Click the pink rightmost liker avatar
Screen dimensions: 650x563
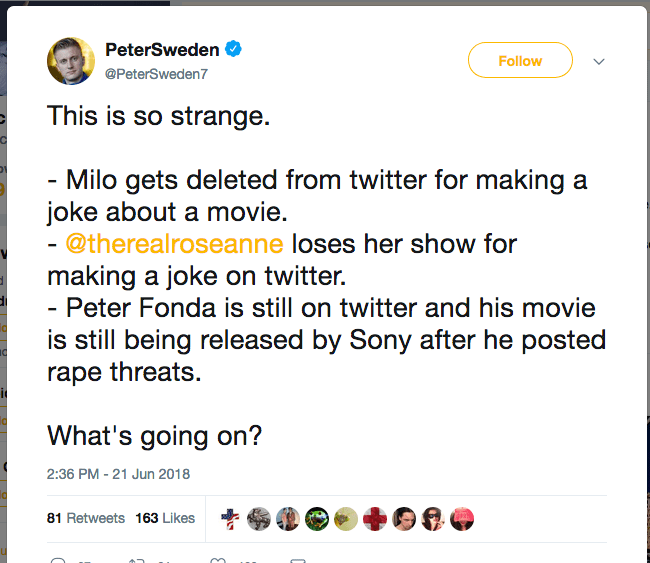pos(462,519)
